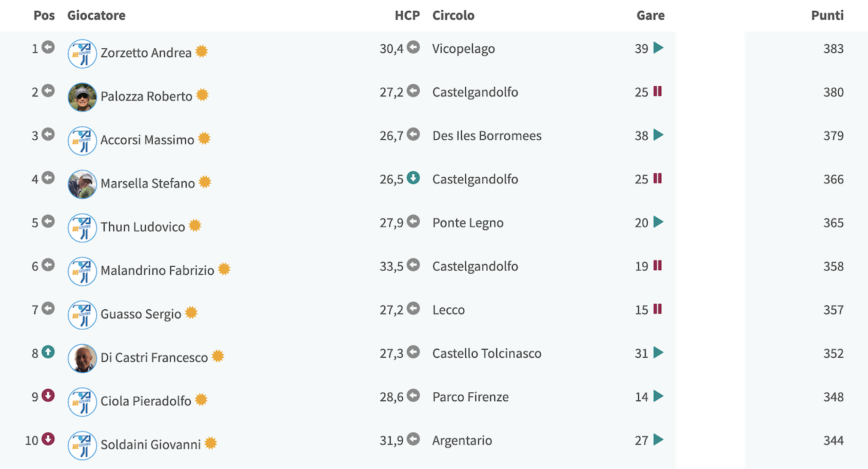The height and width of the screenshot is (469, 868).
Task: Sort by the Punti column header
Action: (827, 15)
